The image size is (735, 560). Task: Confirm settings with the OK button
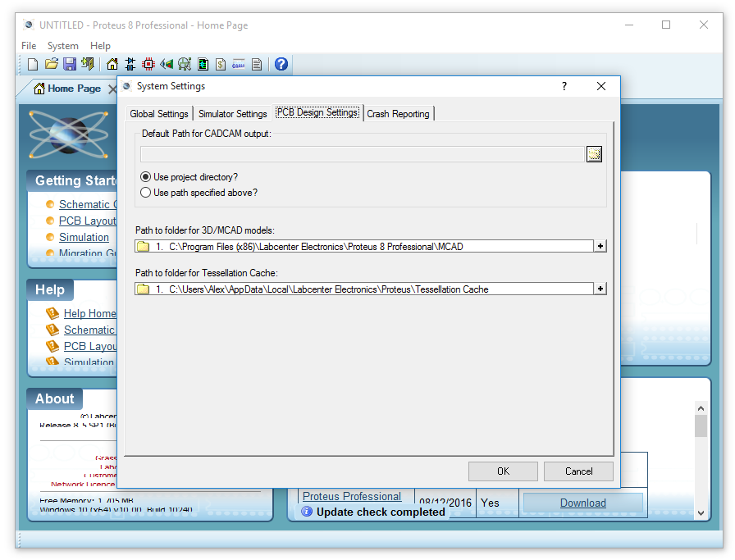click(x=503, y=471)
